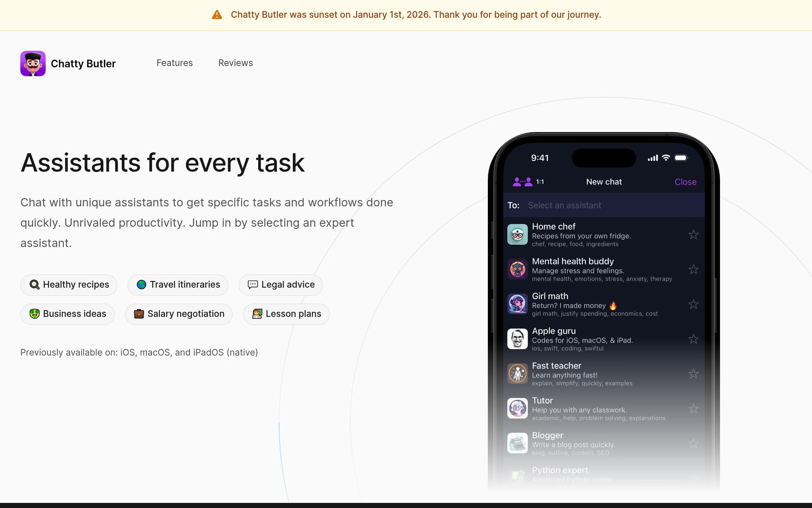Select the Python expert row title
This screenshot has width=812, height=508.
560,470
